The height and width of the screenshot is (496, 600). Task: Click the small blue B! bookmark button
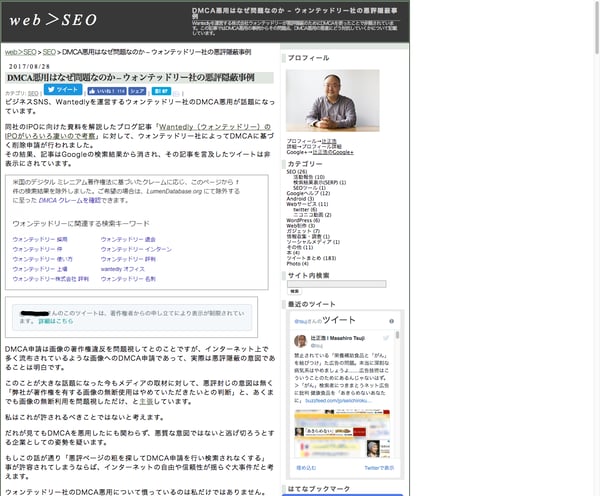[161, 91]
